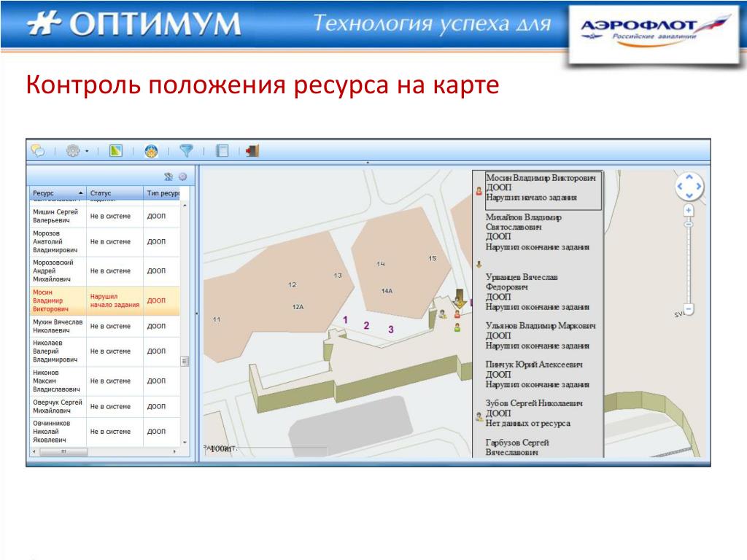The width and height of the screenshot is (747, 560).
Task: Click the chat bubbles icon in toolbar
Action: (x=38, y=151)
